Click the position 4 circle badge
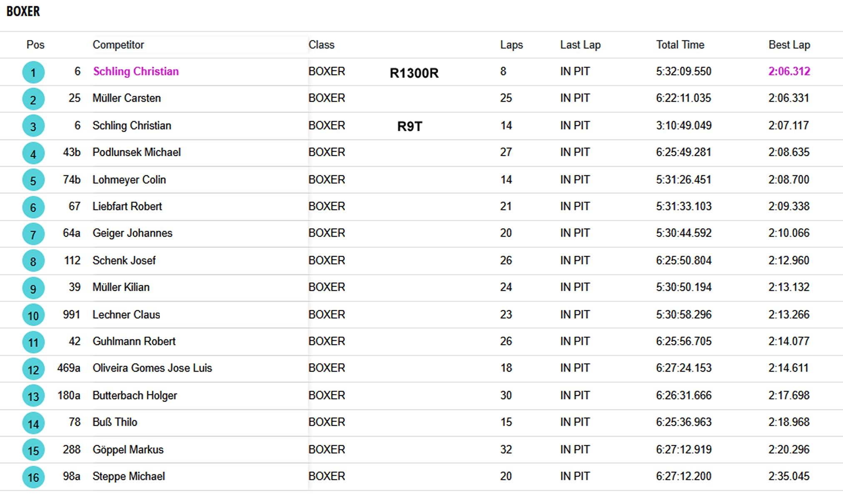The width and height of the screenshot is (843, 504). click(33, 153)
